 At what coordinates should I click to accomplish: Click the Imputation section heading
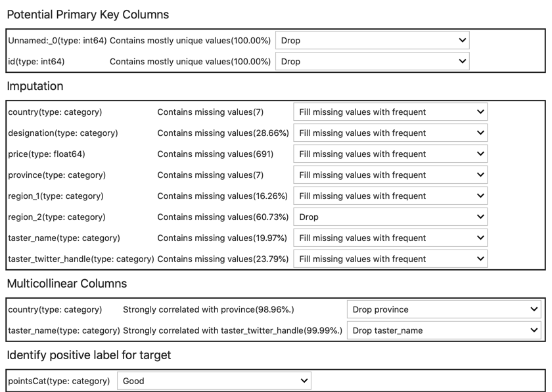pyautogui.click(x=35, y=86)
